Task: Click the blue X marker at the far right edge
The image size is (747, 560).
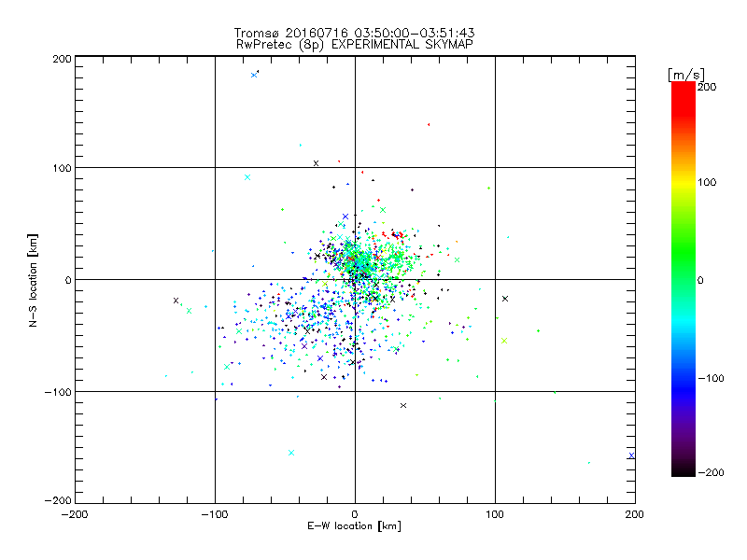Action: (632, 455)
